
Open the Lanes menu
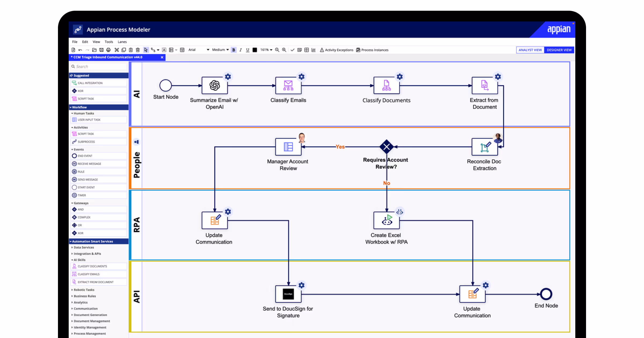pos(122,42)
